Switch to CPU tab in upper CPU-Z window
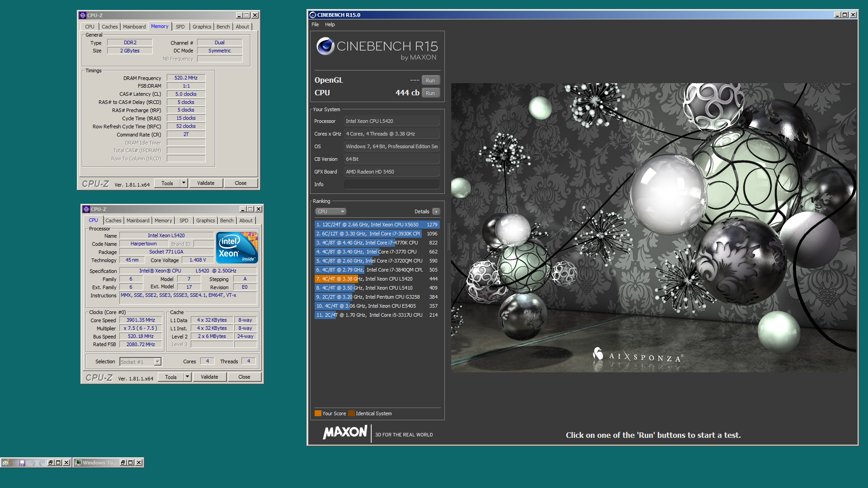 tap(90, 27)
